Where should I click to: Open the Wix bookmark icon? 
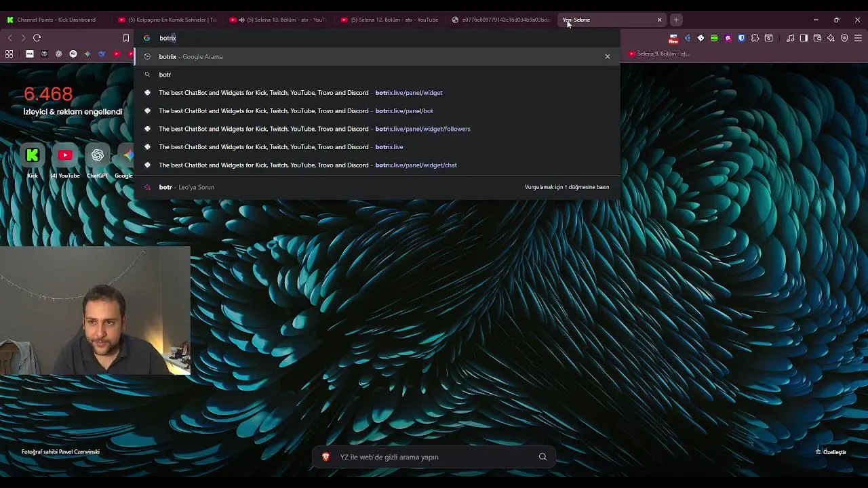30,54
